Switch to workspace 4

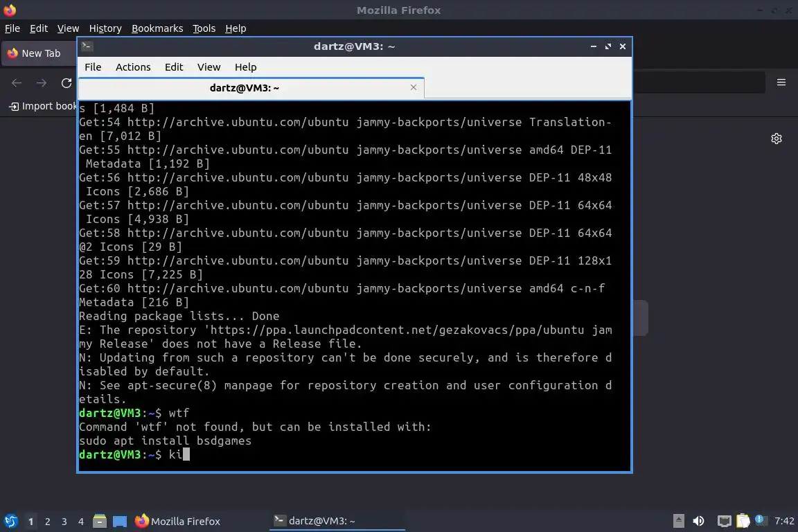81,522
